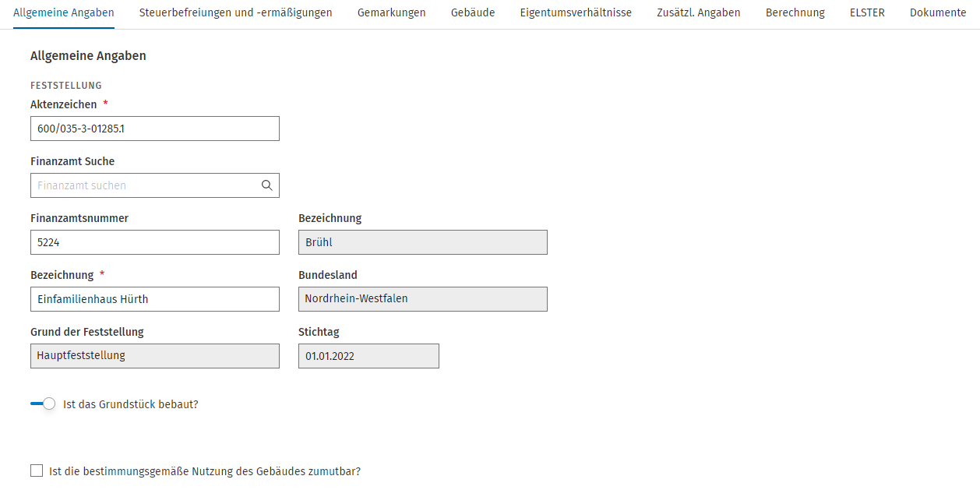Click the Bundesland field 'Nordrhein-Westfalen'
The width and height of the screenshot is (980, 497).
point(423,299)
